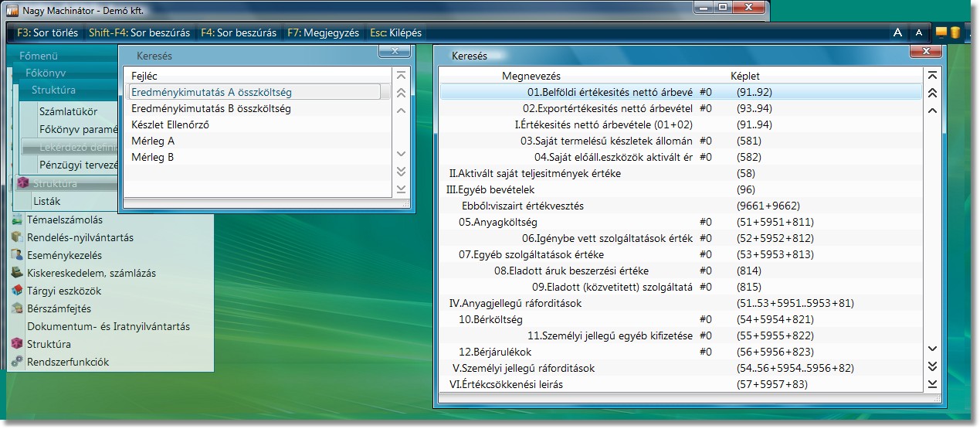The height and width of the screenshot is (429, 980).
Task: Select the 01.Belföldi értékesítés nettó árbevé row
Action: click(681, 92)
